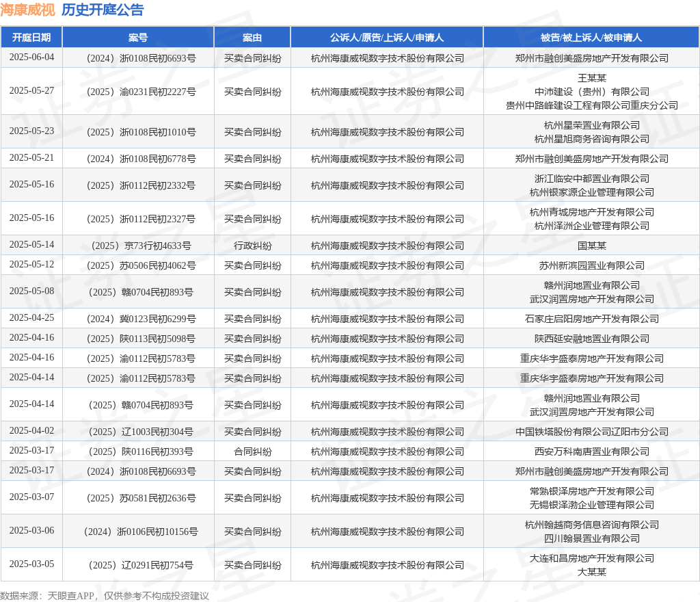Screen dimensions: 700x602
Task: Click the 历史开庭公告 heading
Action: pos(103,10)
